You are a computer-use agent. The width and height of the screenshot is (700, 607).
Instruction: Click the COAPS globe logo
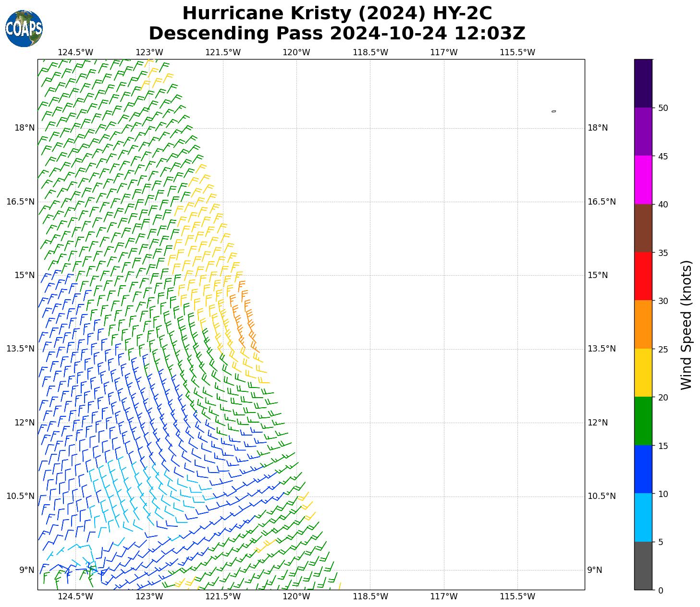coord(24,28)
